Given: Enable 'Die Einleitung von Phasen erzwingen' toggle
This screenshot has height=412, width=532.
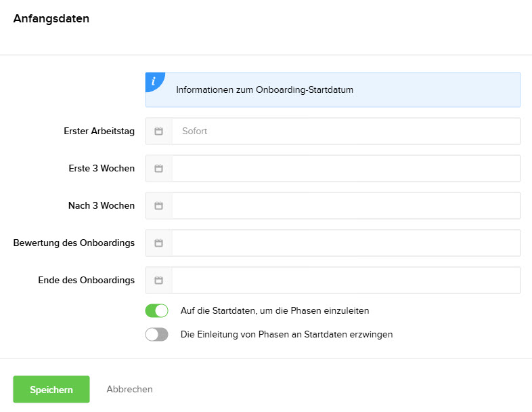Looking at the screenshot, I should 157,334.
